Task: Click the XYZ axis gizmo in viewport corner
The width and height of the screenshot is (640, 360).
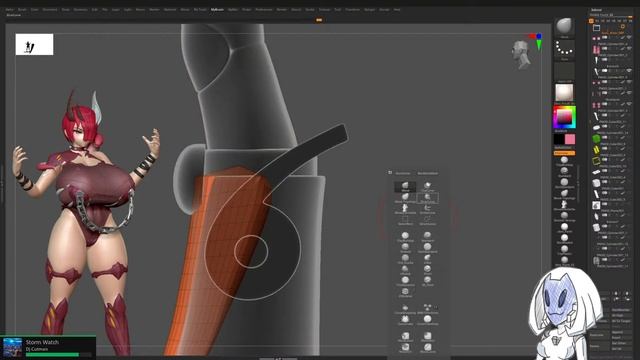Action: (x=537, y=41)
